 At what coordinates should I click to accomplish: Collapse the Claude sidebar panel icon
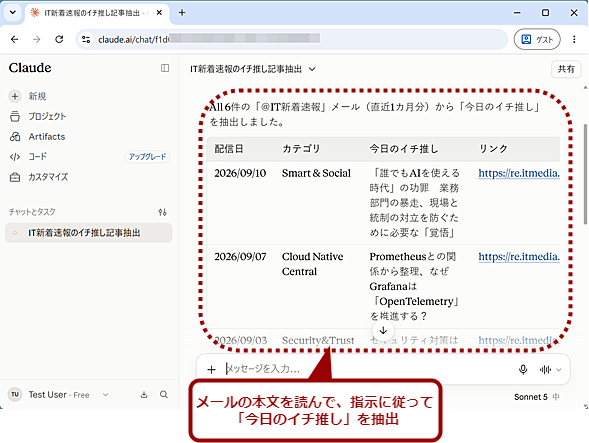coord(165,68)
